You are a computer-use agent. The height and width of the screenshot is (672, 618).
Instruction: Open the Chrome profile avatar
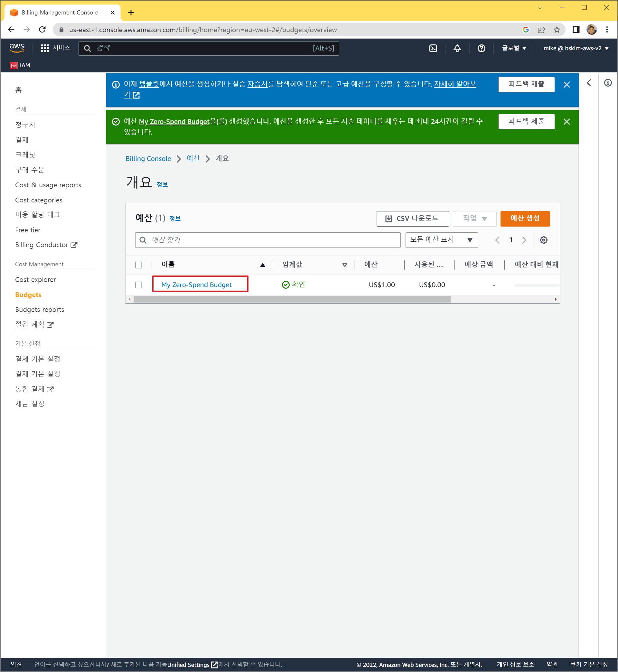coord(591,30)
